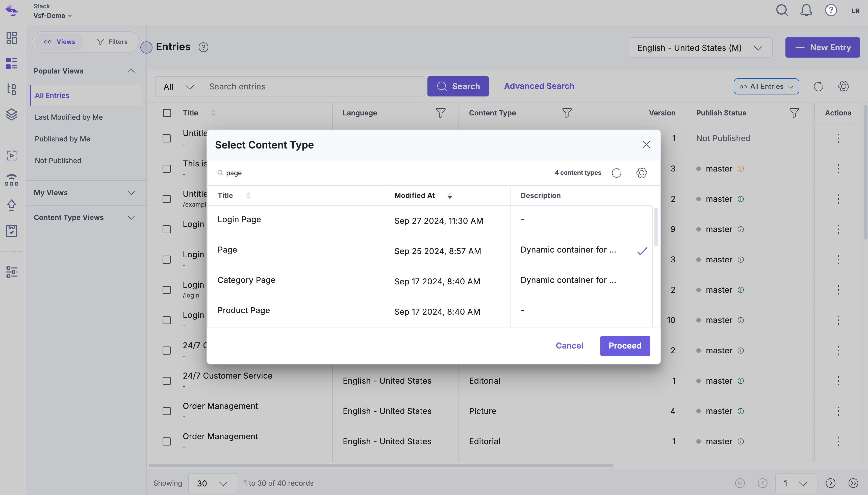Open the All search scope dropdown
Image resolution: width=868 pixels, height=495 pixels.
pos(180,86)
